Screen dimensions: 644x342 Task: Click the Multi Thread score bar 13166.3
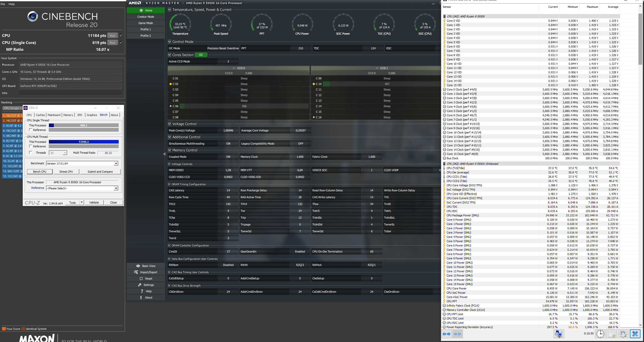(x=84, y=142)
